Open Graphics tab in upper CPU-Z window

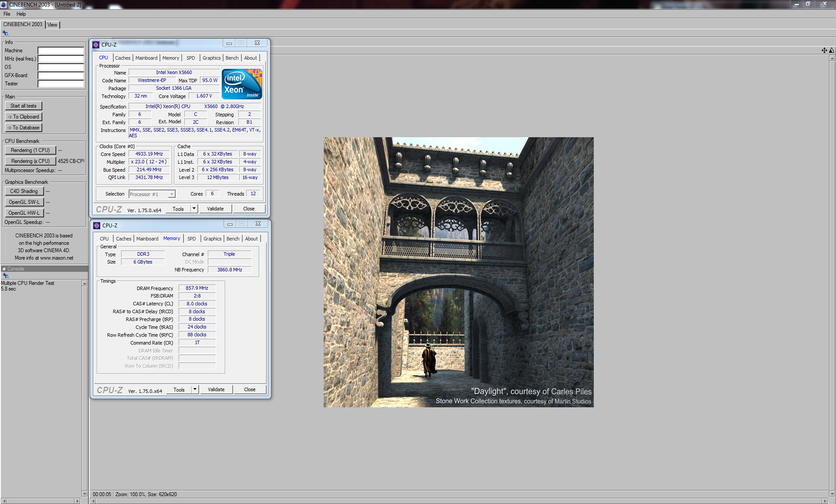(212, 58)
